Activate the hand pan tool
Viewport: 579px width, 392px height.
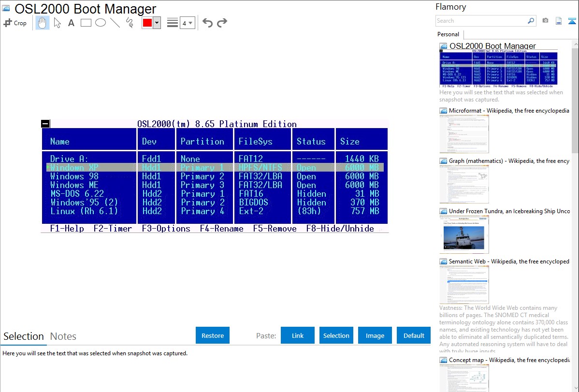click(43, 23)
